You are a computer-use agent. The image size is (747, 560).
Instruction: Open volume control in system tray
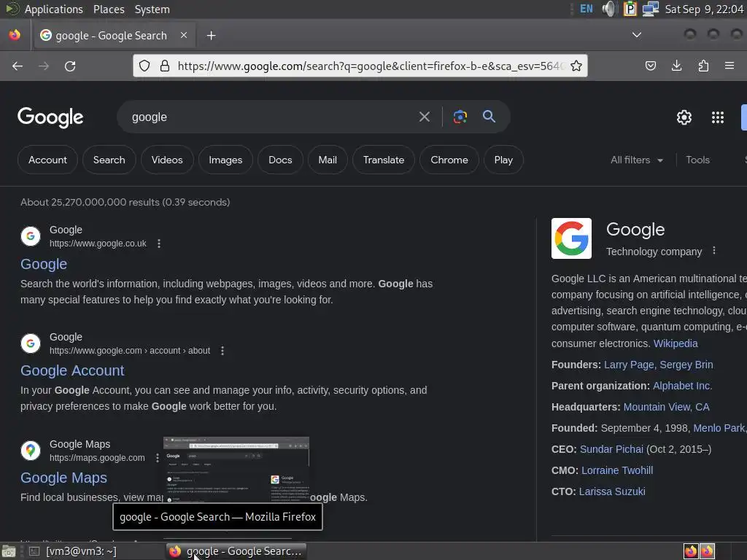click(609, 9)
